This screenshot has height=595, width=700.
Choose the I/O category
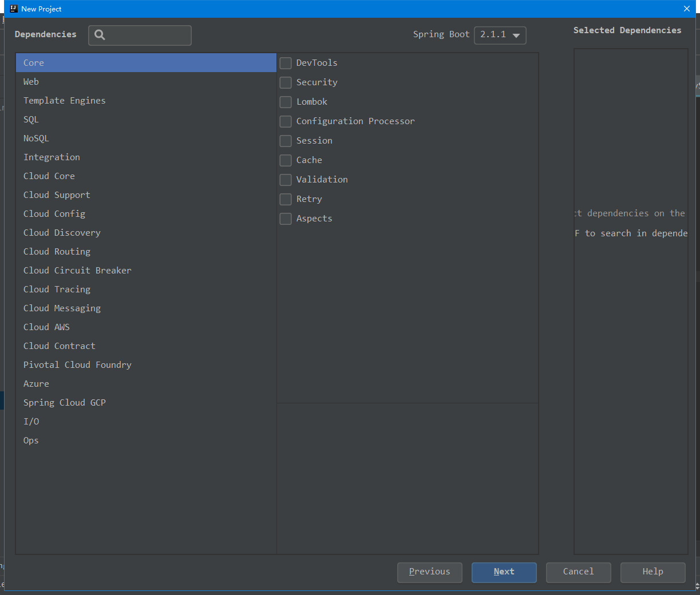[146, 422]
